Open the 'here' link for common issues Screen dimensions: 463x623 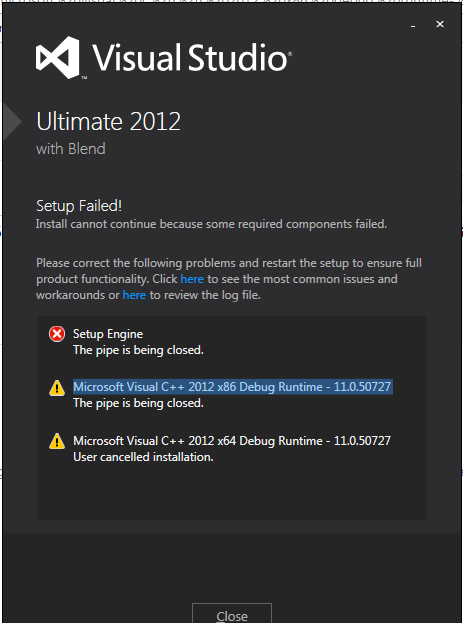(x=192, y=279)
